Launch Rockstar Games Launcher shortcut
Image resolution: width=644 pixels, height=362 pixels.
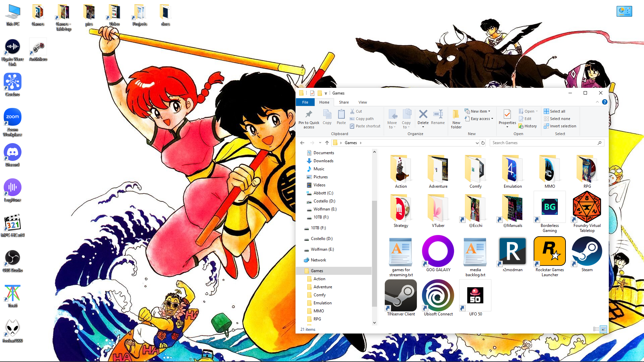[549, 256]
